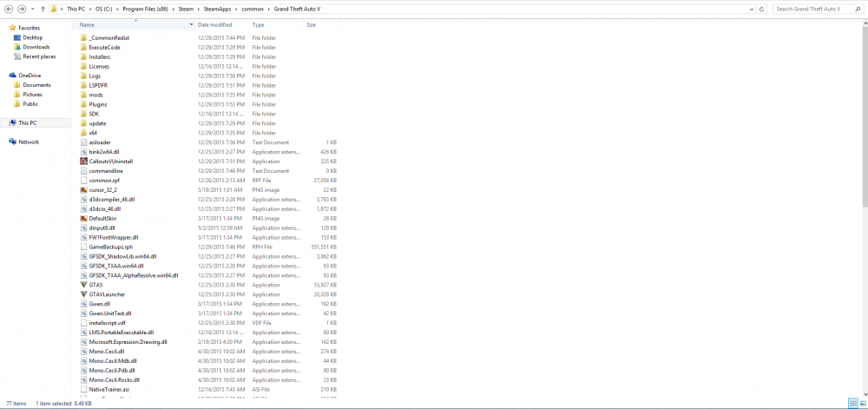Select the Installers folder icon

coord(83,56)
